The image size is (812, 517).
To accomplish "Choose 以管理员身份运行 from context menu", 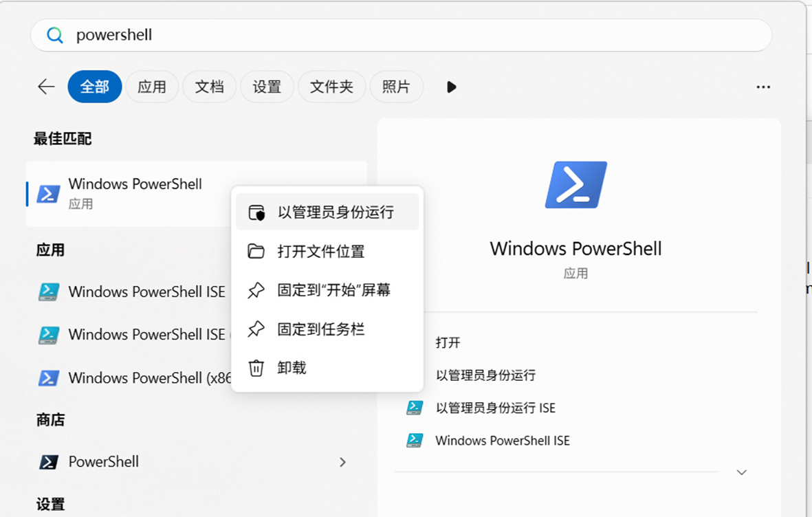I will tap(327, 212).
